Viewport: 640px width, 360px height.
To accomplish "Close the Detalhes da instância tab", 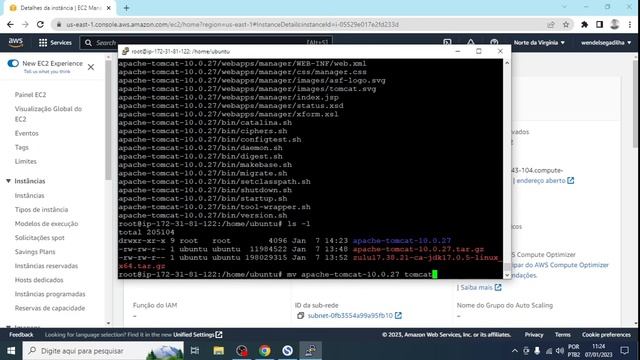I will coord(109,8).
